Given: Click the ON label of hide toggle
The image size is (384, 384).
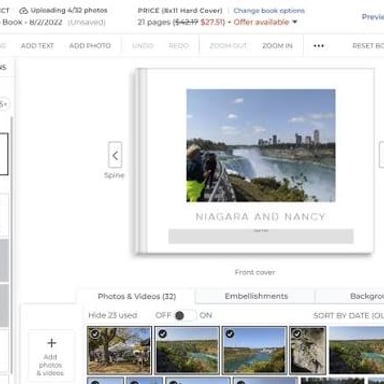Looking at the screenshot, I should 206,315.
